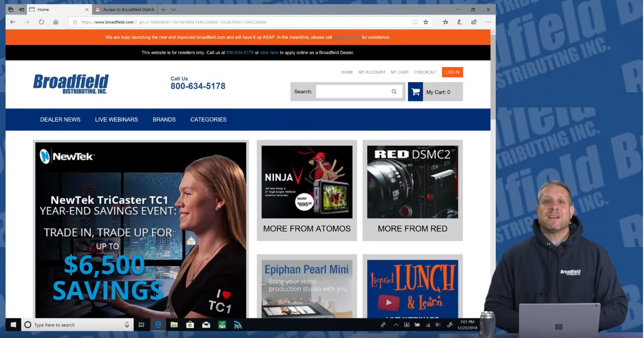The height and width of the screenshot is (338, 644).
Task: Click 'My Cart: 0' text
Action: tap(438, 92)
